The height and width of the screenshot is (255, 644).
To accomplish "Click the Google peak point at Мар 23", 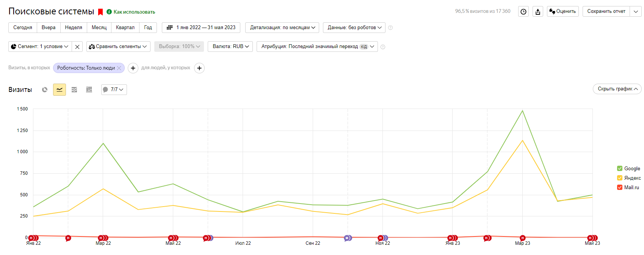I will pyautogui.click(x=523, y=110).
